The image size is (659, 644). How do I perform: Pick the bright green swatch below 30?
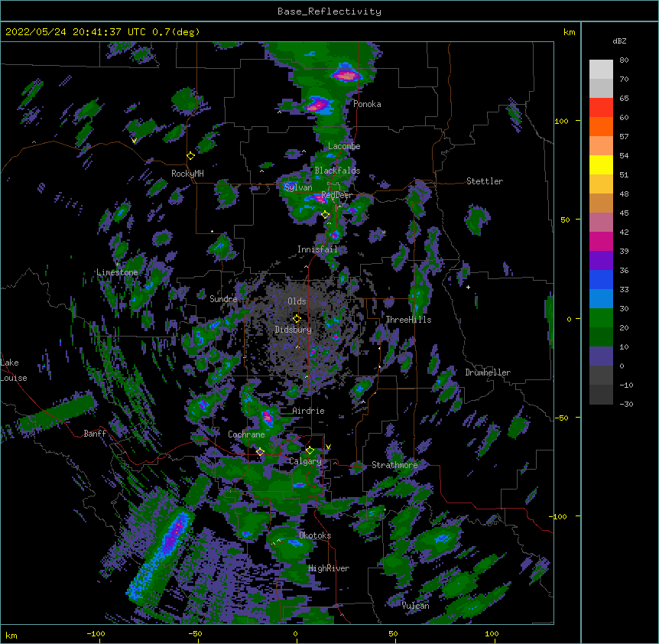click(601, 318)
